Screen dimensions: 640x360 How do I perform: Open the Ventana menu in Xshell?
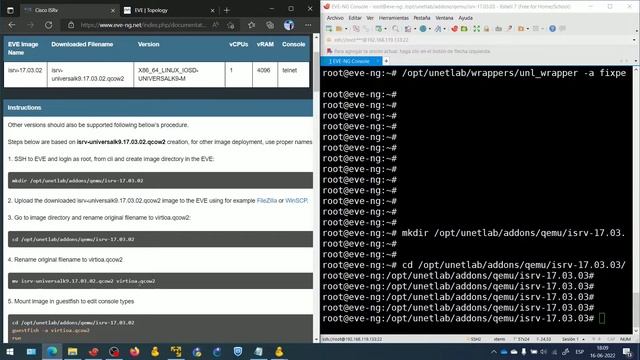(444, 18)
